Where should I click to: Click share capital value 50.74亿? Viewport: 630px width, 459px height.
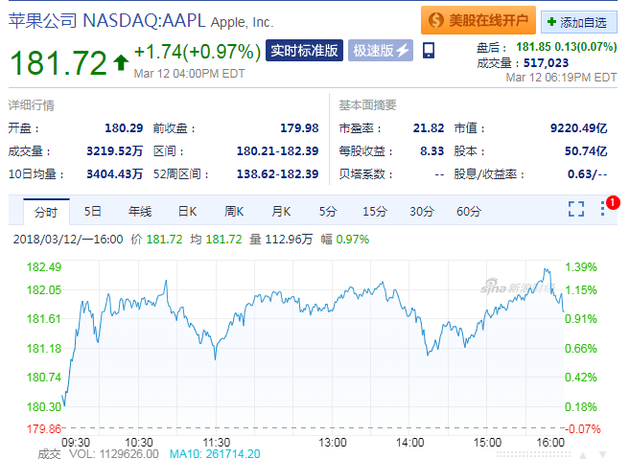[586, 151]
